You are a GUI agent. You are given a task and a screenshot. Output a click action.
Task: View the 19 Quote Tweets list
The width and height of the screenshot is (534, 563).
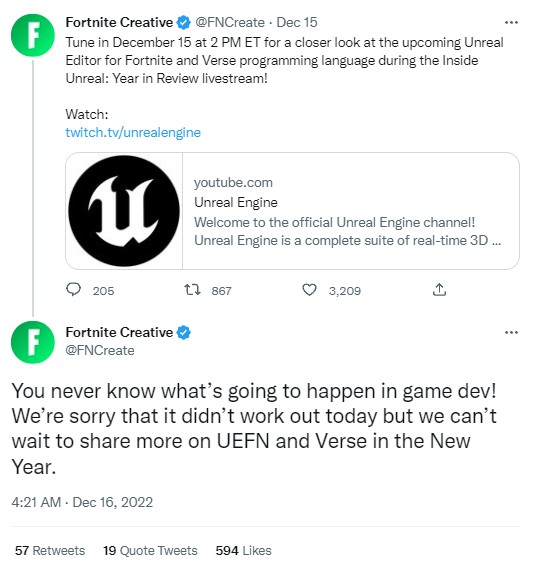point(150,550)
